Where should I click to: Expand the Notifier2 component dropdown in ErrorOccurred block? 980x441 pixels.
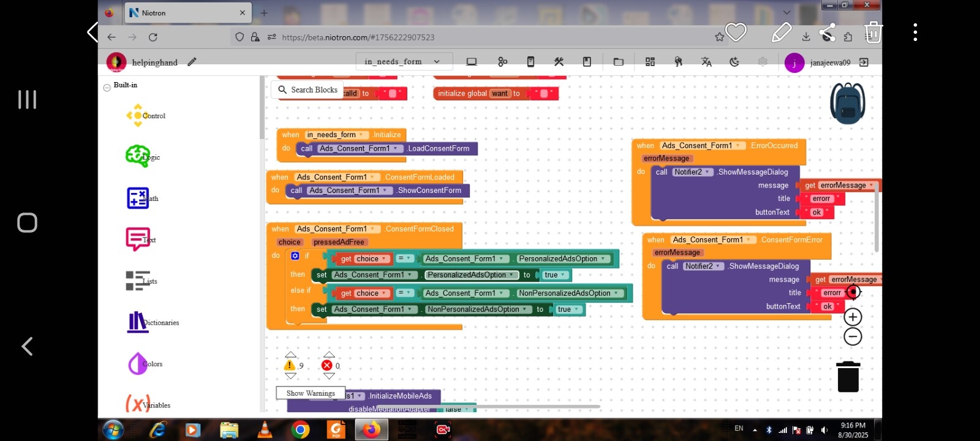[708, 172]
